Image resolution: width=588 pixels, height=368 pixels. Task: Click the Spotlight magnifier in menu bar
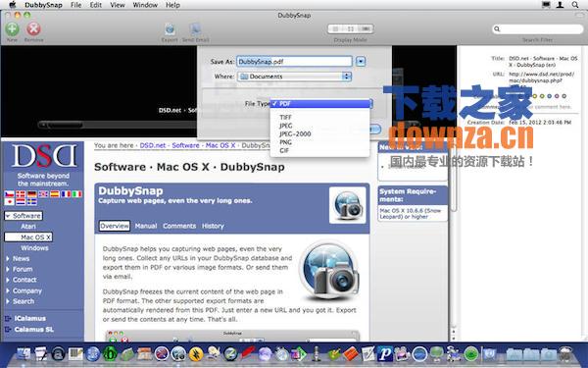click(575, 5)
